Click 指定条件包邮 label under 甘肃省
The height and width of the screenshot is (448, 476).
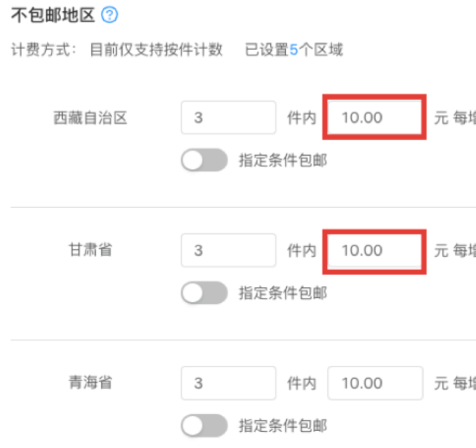coord(283,293)
